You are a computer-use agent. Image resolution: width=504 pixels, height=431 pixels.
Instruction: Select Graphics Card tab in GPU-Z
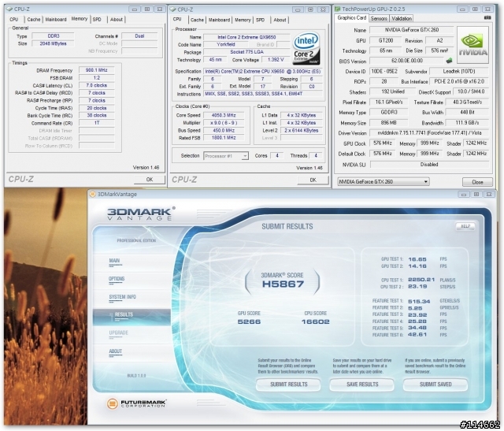352,18
